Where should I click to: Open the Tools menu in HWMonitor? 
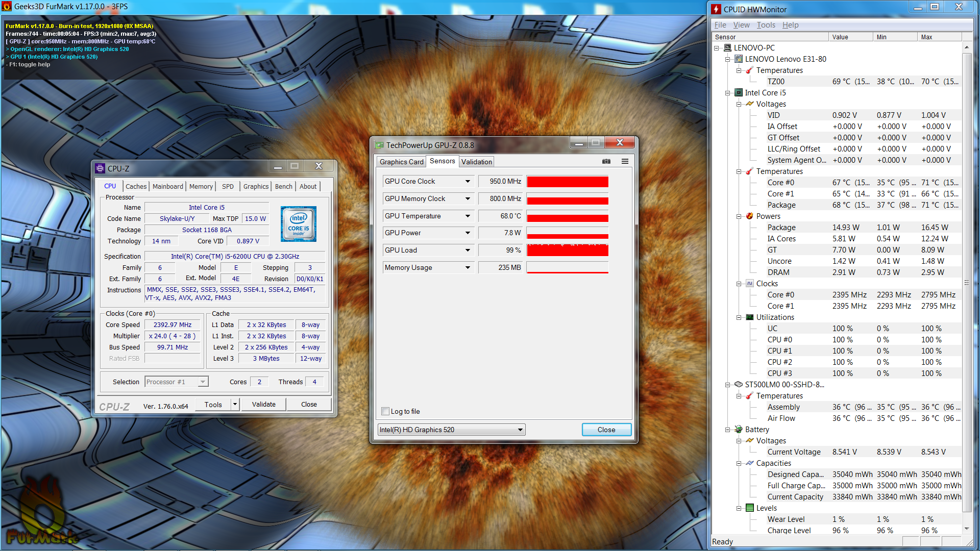766,25
